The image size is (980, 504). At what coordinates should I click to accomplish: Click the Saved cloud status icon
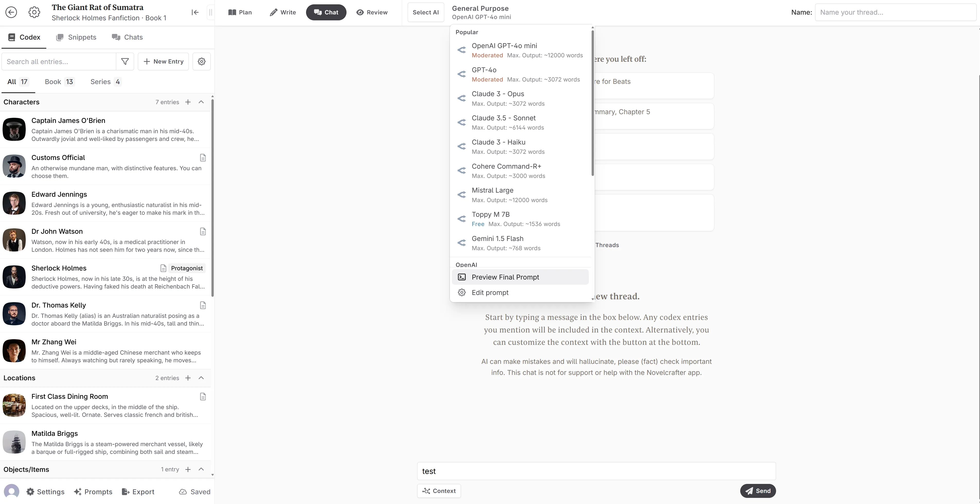(183, 492)
